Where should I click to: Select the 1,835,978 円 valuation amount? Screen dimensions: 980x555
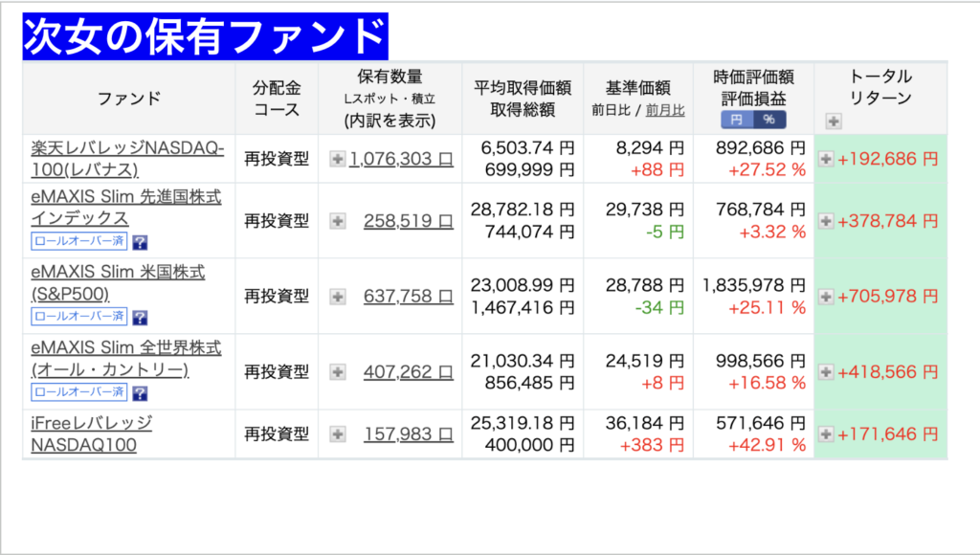click(754, 285)
